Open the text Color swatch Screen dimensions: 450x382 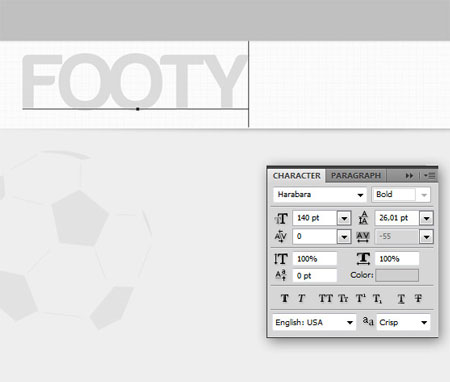coord(397,275)
